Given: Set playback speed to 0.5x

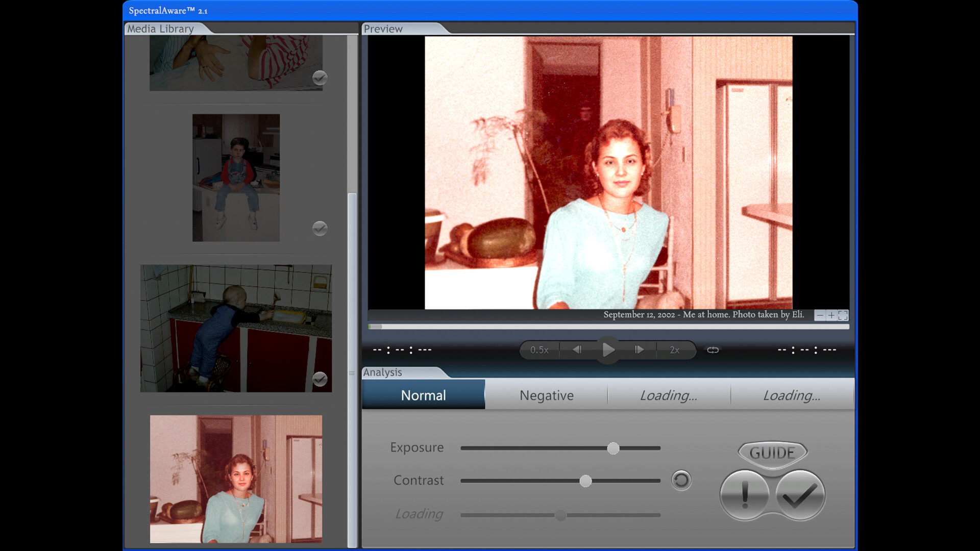Looking at the screenshot, I should pos(539,350).
